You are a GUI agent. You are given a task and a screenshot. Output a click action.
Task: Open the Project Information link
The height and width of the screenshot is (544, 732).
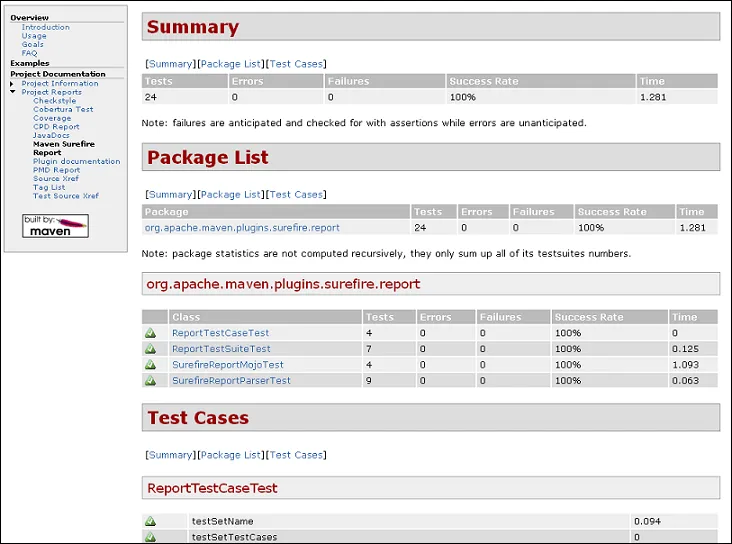point(60,84)
